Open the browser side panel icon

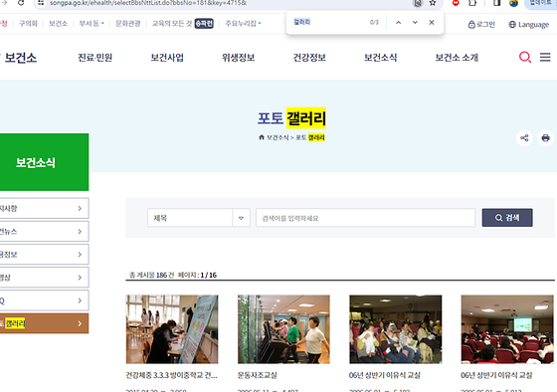point(496,3)
